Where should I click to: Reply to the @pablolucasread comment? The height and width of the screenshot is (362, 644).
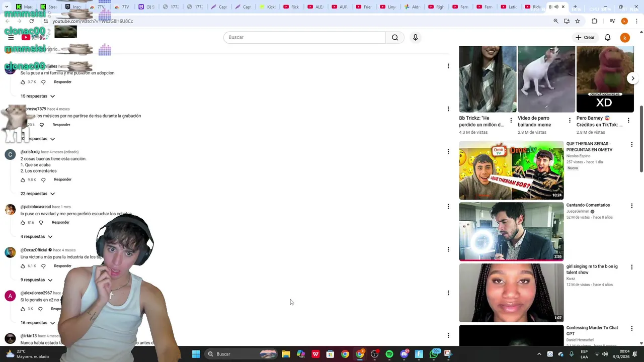[x=60, y=222]
